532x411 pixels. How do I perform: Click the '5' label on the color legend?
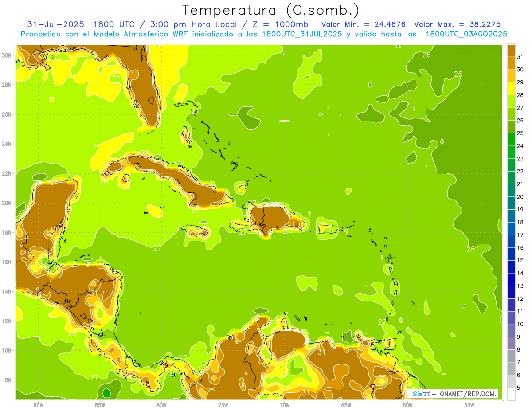[519, 388]
